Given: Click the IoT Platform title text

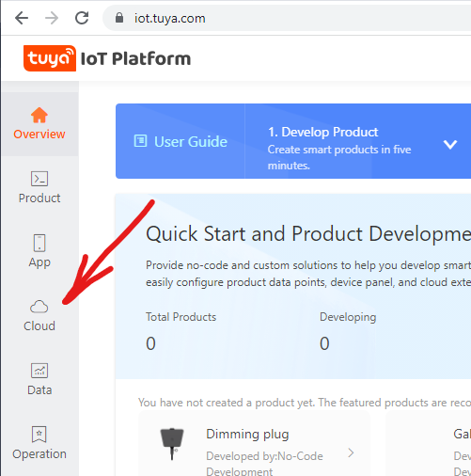Looking at the screenshot, I should (135, 58).
